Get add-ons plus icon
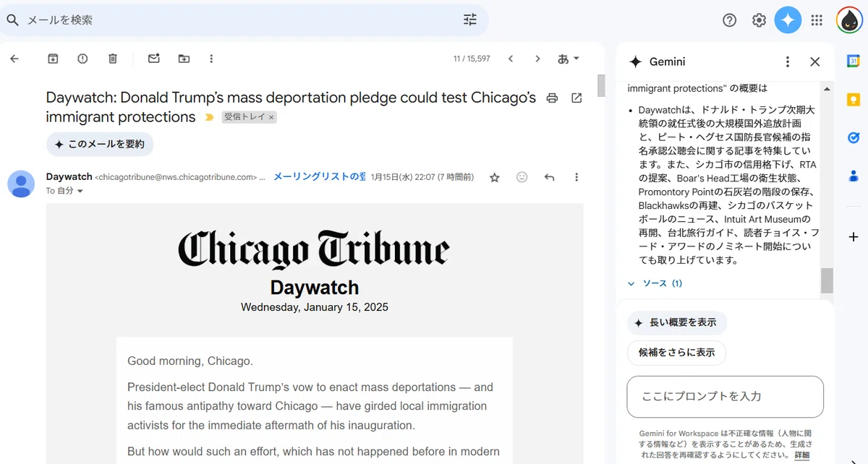Image resolution: width=868 pixels, height=464 pixels. (x=854, y=237)
